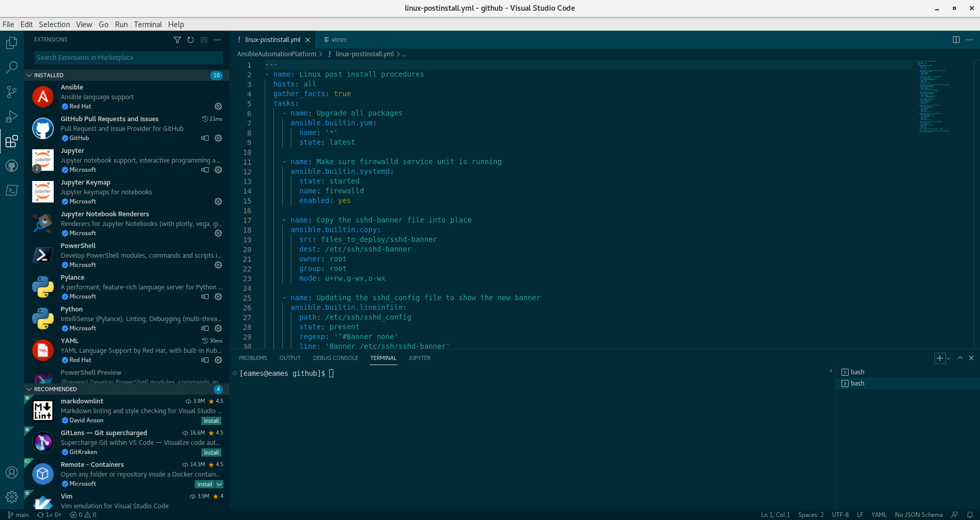980x520 pixels.
Task: Open the Terminal menu
Action: point(148,25)
